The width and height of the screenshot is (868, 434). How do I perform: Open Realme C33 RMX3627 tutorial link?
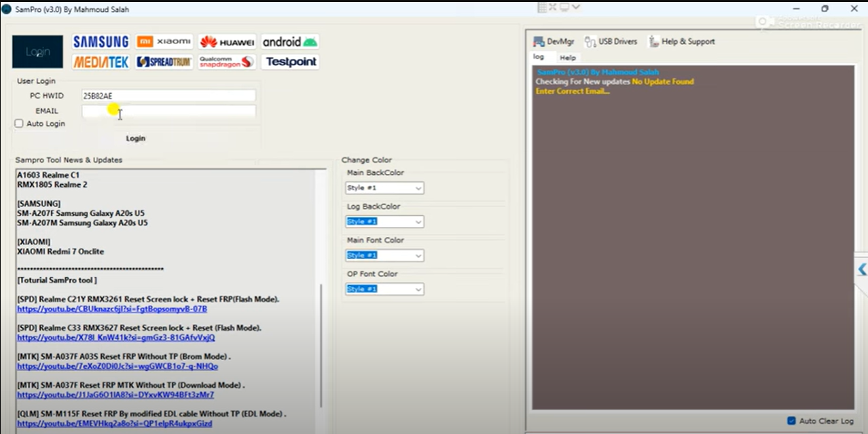pyautogui.click(x=116, y=338)
